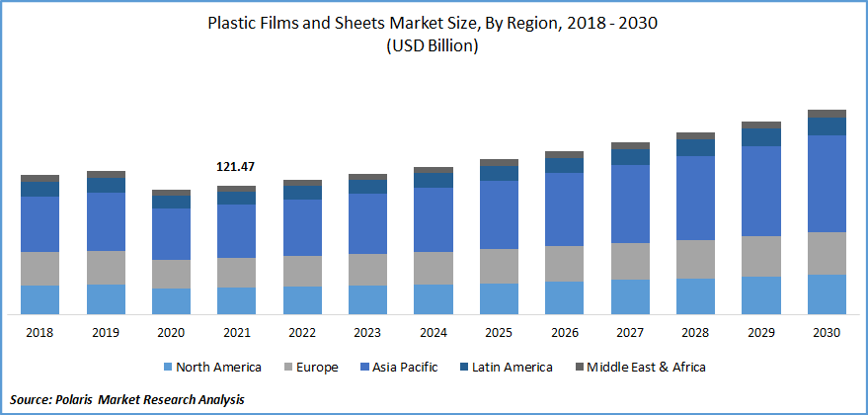This screenshot has height=415, width=868.
Task: Click the Source: Polaris Market Research Analysis text
Action: coord(127,399)
